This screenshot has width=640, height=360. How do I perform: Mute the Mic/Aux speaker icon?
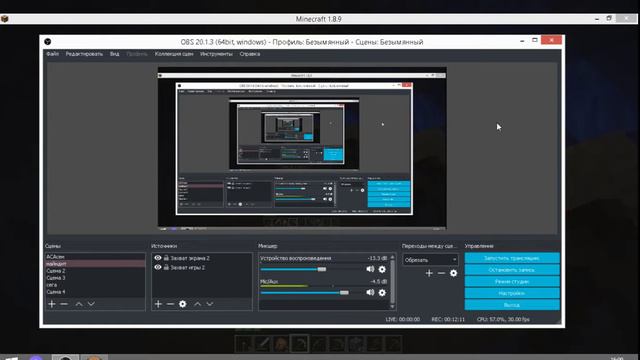370,292
